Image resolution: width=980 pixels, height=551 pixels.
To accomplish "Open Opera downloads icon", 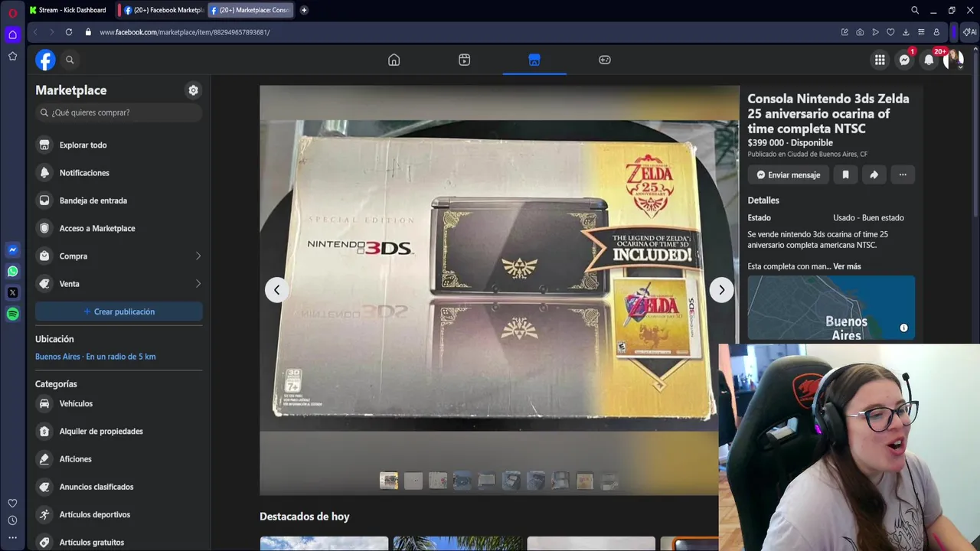I will click(906, 32).
